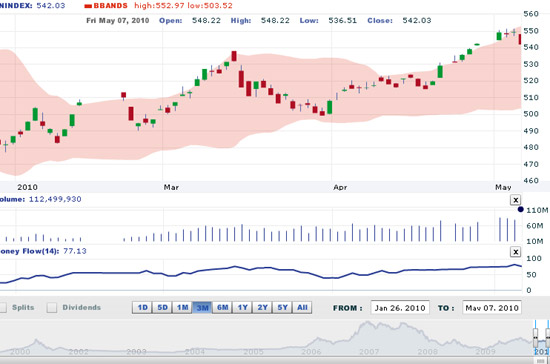550x364 pixels.
Task: Click the BBANDS high:552.97 low:503.52 text
Action: [x=183, y=6]
